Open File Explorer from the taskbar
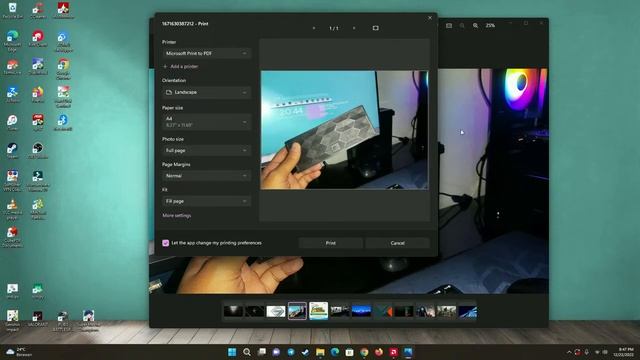 coord(320,352)
